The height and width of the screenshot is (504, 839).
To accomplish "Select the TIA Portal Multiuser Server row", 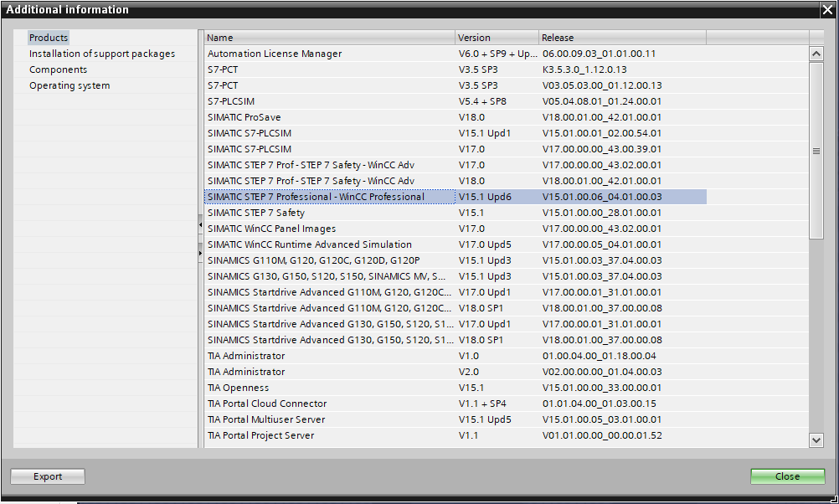I will tap(456, 419).
